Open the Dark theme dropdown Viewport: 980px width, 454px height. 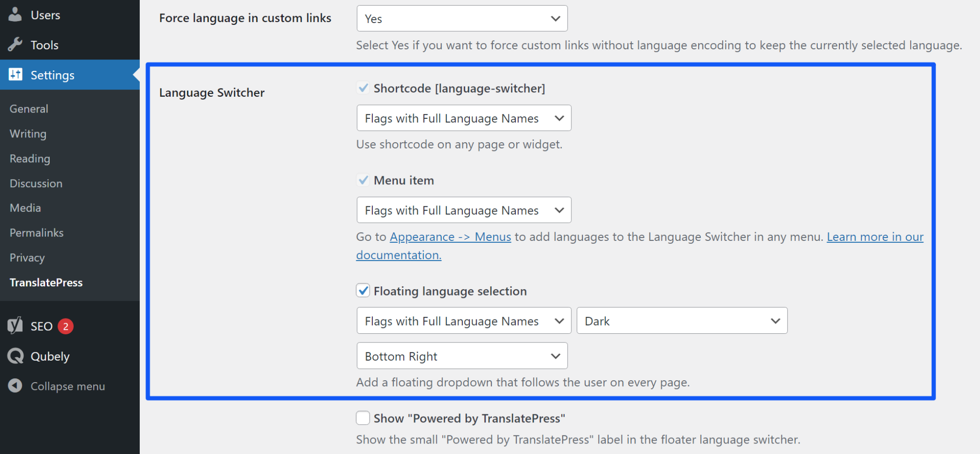[681, 320]
